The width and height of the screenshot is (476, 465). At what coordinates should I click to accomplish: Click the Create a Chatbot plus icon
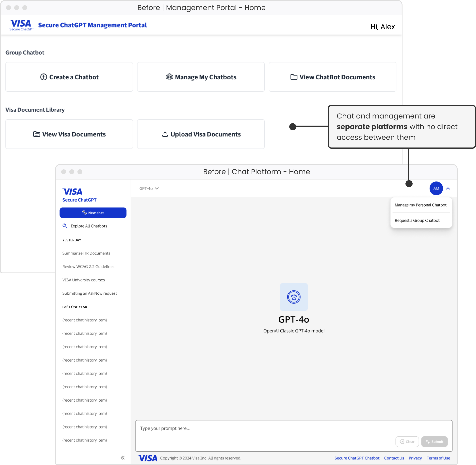43,77
